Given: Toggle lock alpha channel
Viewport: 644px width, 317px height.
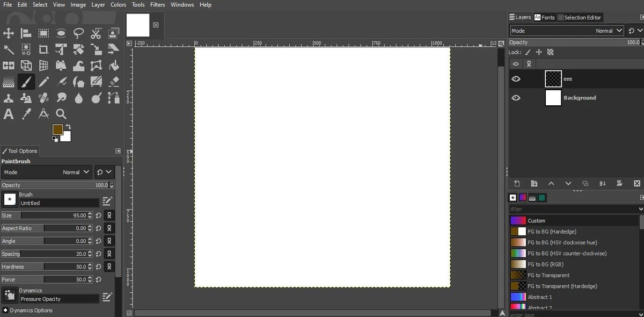Looking at the screenshot, I should [550, 52].
